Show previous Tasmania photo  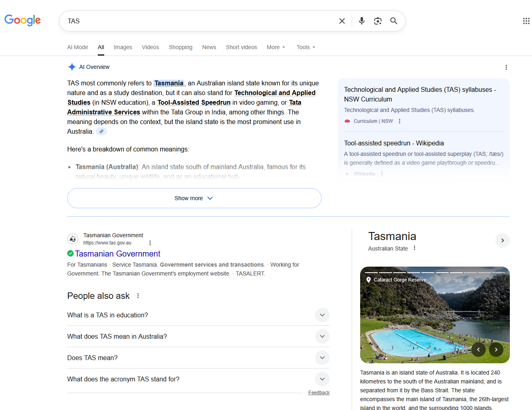(x=478, y=350)
